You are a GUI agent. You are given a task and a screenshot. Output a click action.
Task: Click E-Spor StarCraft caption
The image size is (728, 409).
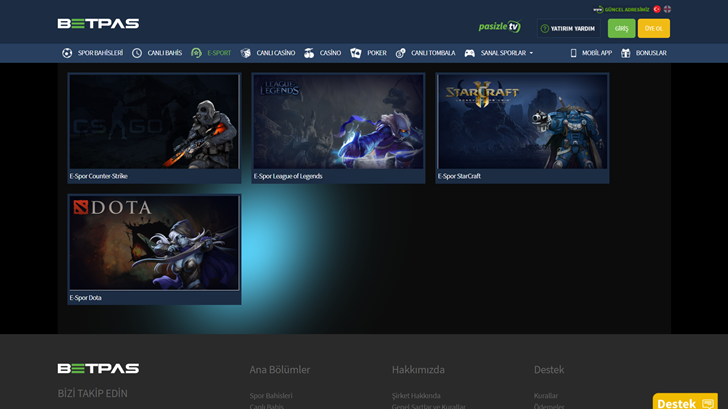point(459,176)
